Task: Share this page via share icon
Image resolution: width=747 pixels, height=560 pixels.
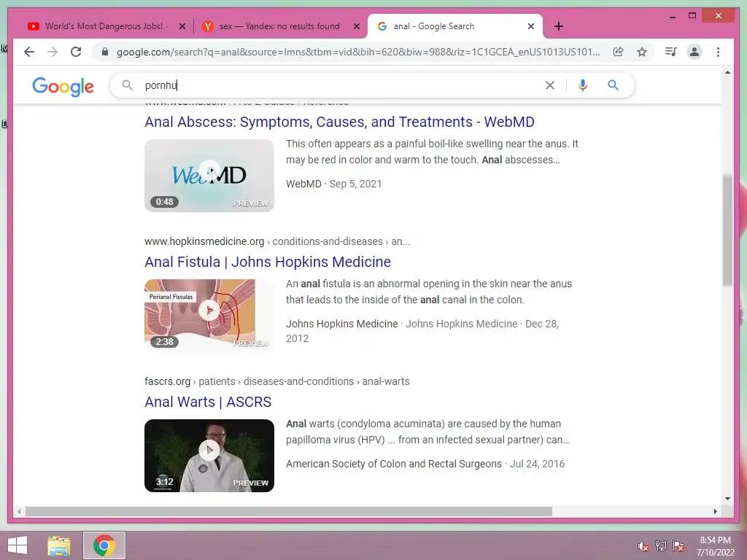Action: 619,52
